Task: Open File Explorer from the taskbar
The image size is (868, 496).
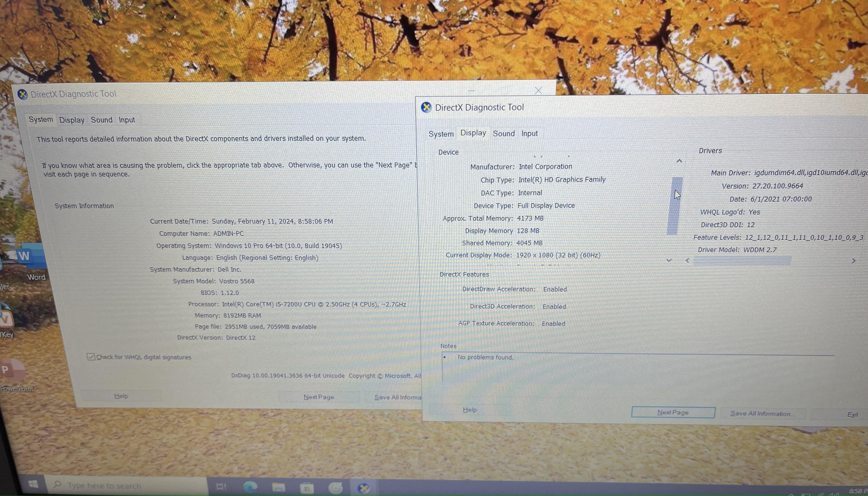Action: click(278, 488)
